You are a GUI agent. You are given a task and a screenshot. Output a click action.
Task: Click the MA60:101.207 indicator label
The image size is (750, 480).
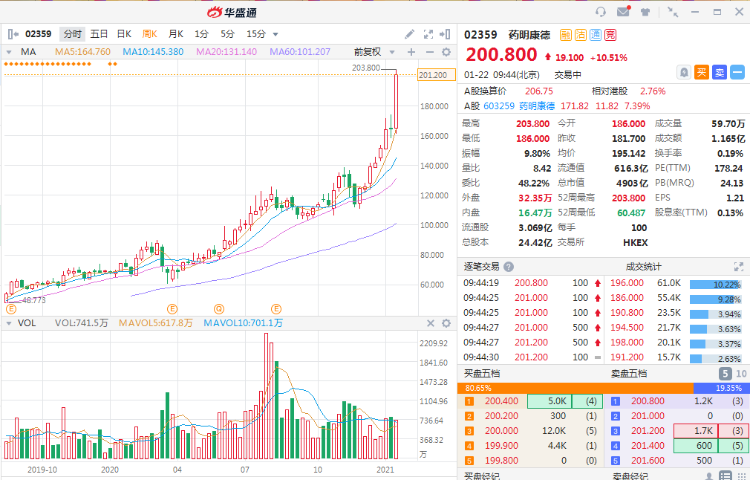pos(300,52)
